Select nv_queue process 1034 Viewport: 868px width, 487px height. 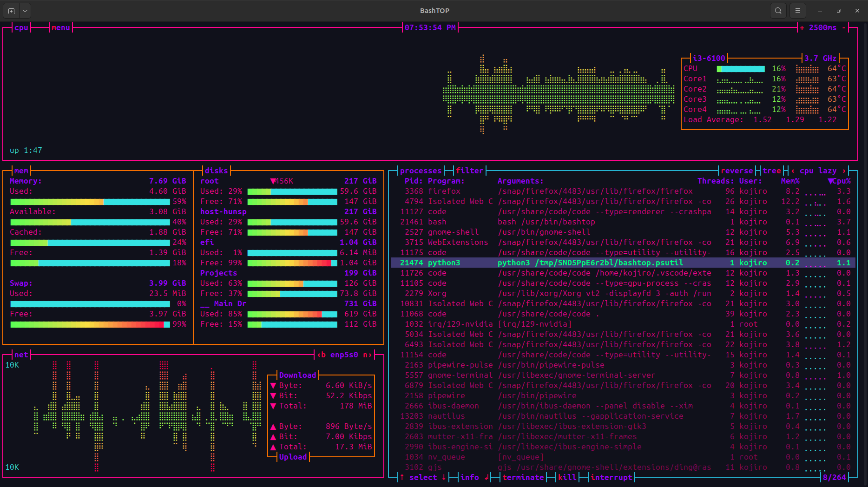click(623, 457)
